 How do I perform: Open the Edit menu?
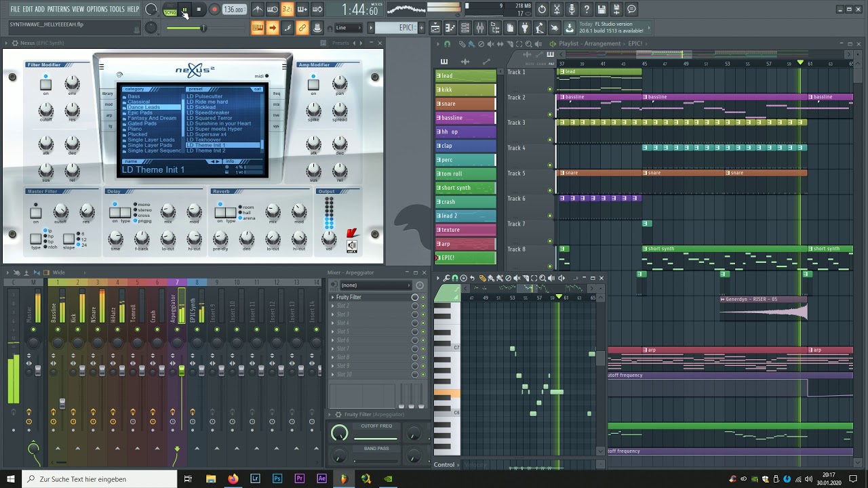(28, 9)
